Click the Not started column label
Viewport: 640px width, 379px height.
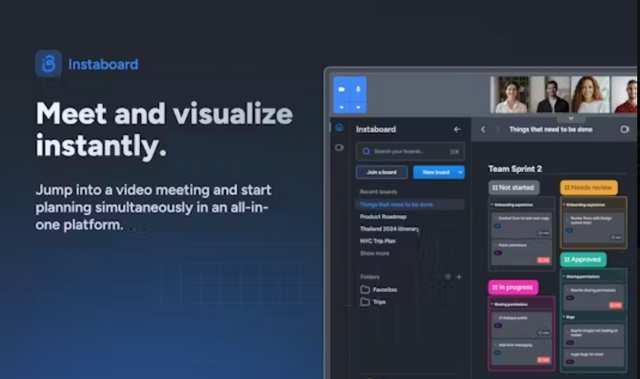[514, 188]
